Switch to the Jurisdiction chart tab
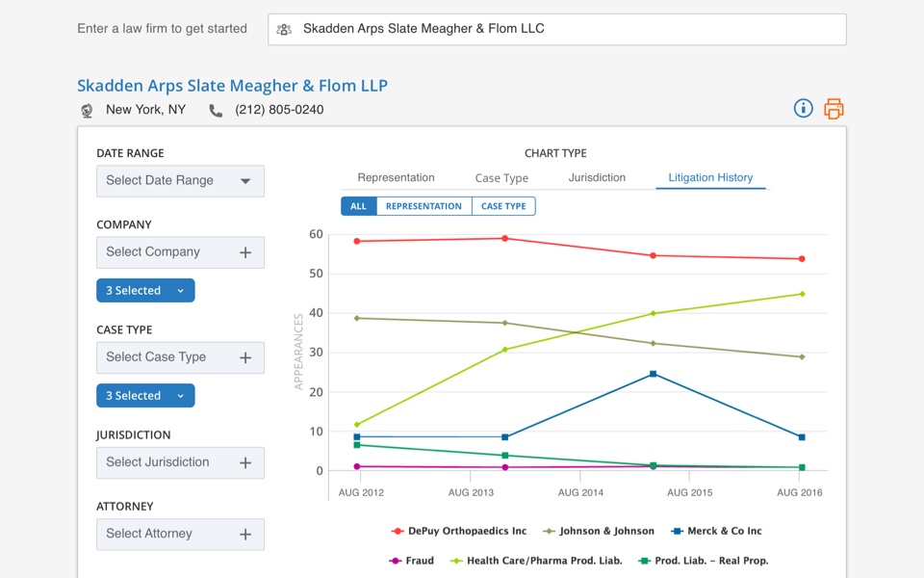924x578 pixels. coord(597,177)
